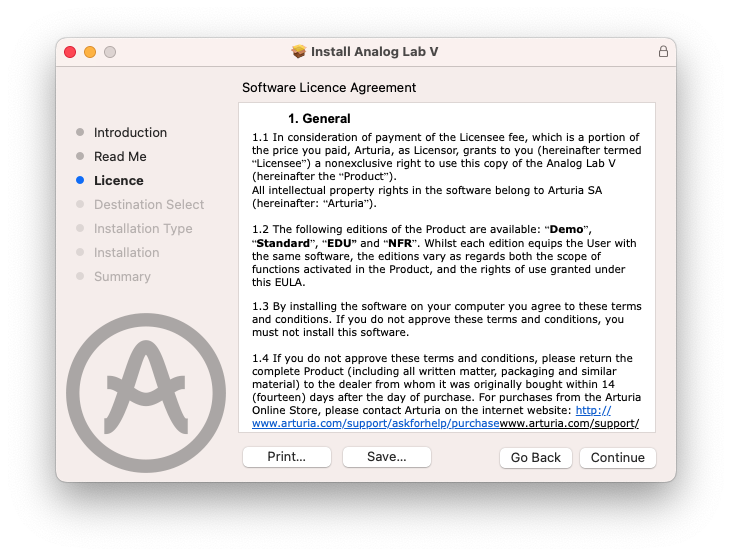Click the Go Back button
Viewport: 732px width, 556px height.
pyautogui.click(x=535, y=457)
